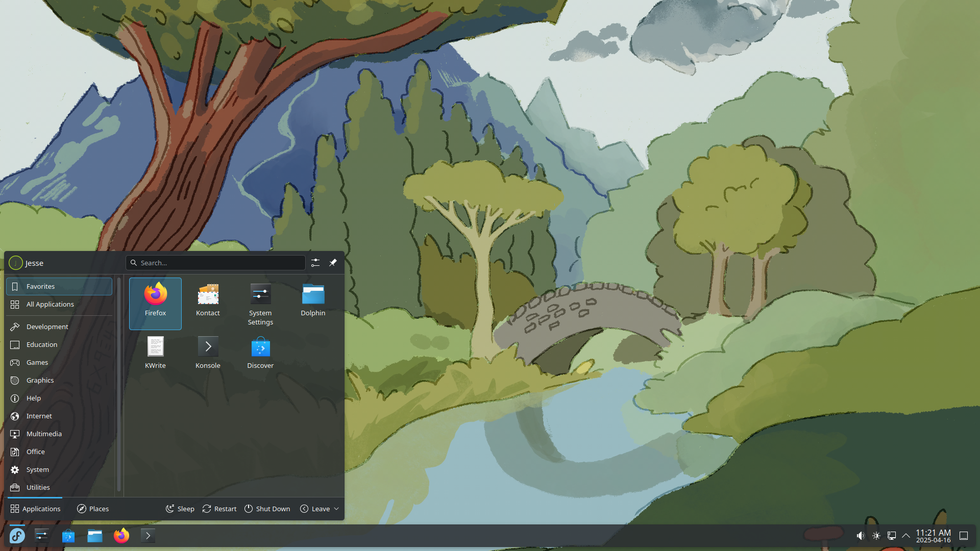980x551 pixels.
Task: Click the Sleep button
Action: point(180,509)
